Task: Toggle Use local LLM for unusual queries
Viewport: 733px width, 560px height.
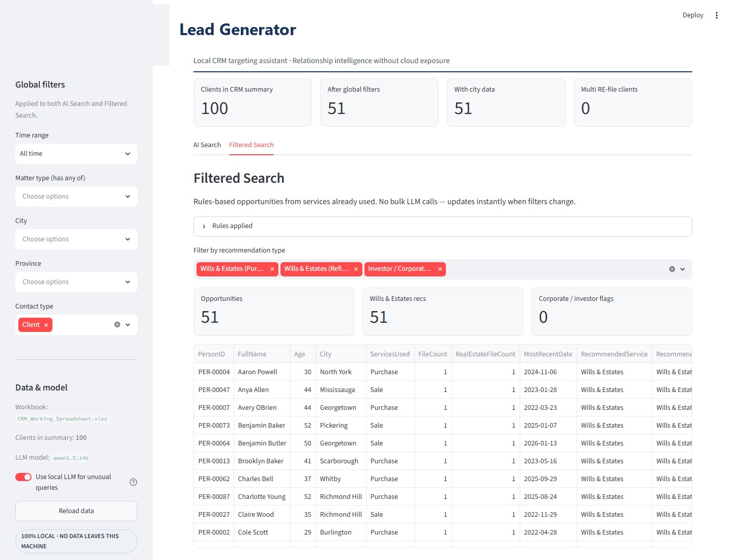Action: [x=23, y=477]
